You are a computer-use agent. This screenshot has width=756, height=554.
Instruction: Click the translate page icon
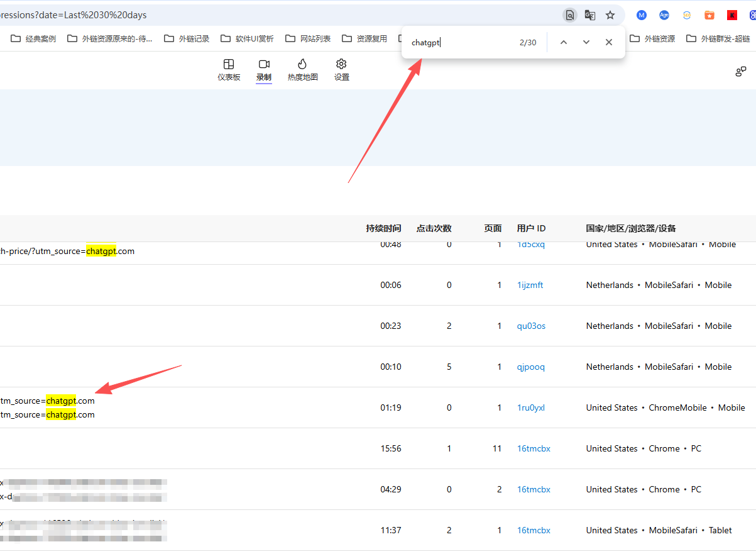[x=589, y=15]
